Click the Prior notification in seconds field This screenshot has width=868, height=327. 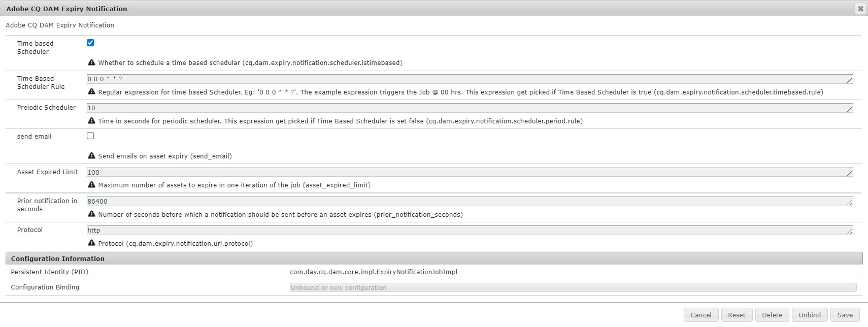(470, 201)
